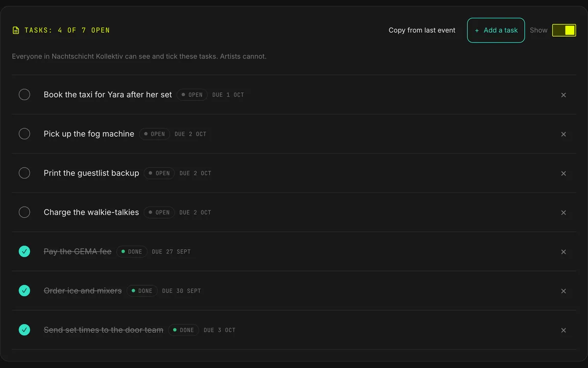
Task: Click the 'Show' label beside the switch
Action: pos(539,30)
